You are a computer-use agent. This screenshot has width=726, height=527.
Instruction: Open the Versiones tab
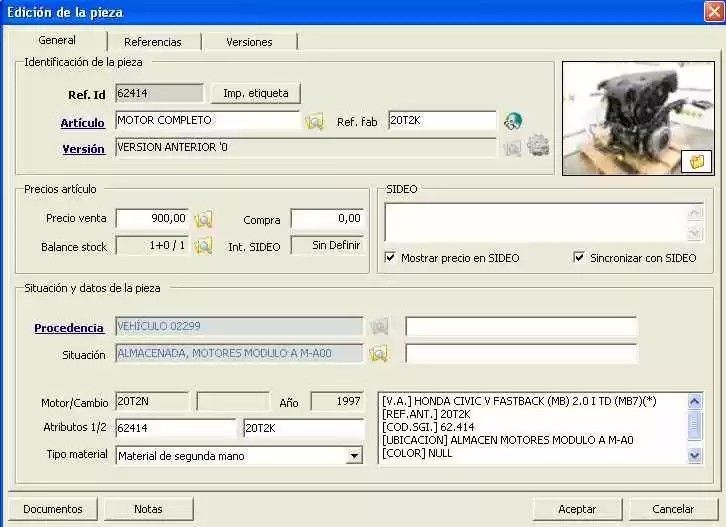coord(249,42)
